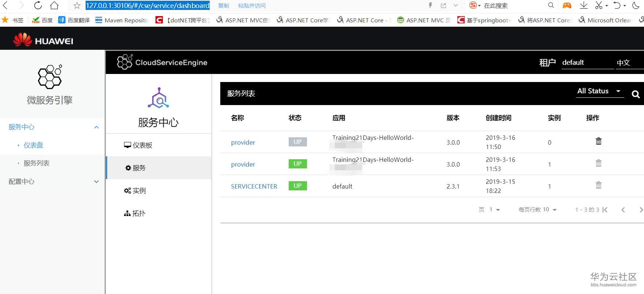This screenshot has width=644, height=294.
Task: Go to previous page arrow
Action: tap(623, 210)
